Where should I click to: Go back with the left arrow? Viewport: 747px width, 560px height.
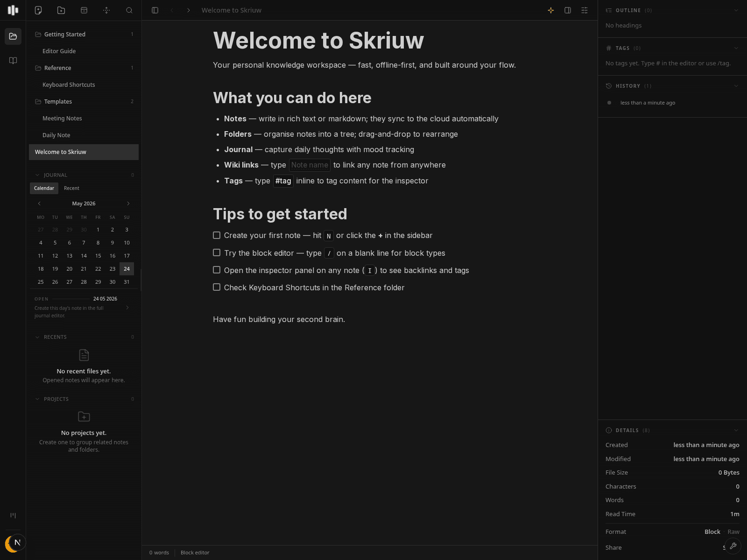tap(172, 10)
